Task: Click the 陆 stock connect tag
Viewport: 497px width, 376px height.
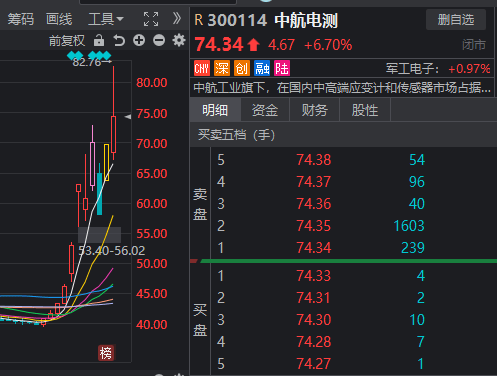Action: [x=282, y=68]
